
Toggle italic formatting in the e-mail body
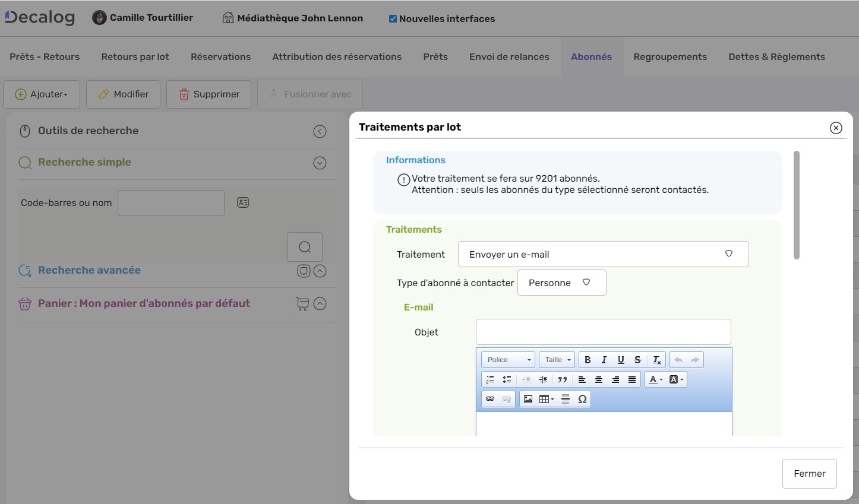[x=604, y=359]
